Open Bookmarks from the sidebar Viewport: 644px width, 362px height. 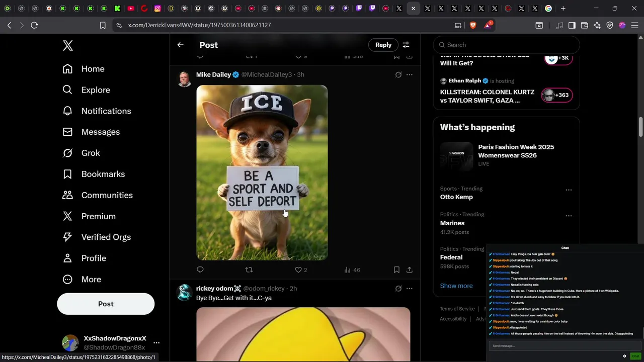tap(94, 174)
